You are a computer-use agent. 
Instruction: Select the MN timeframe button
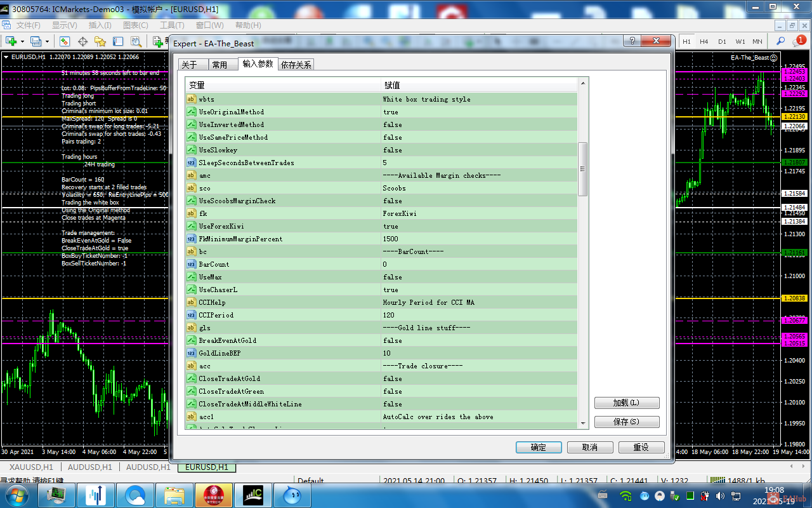757,41
